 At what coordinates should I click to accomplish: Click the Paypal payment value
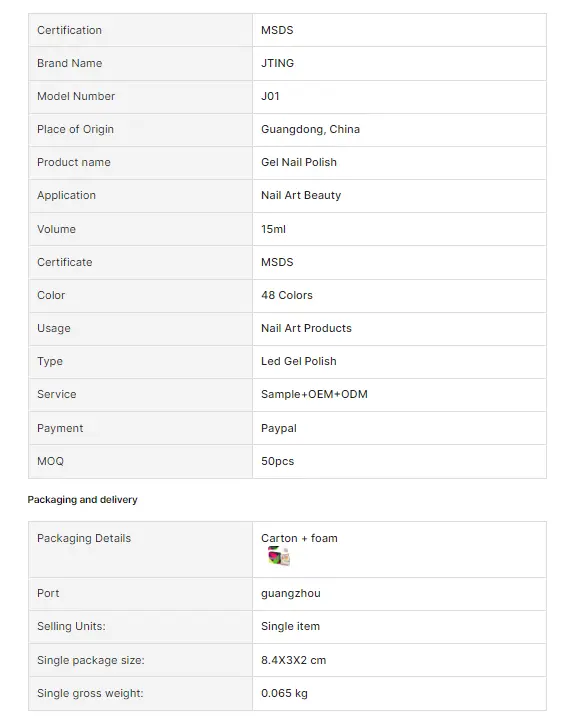coord(279,428)
